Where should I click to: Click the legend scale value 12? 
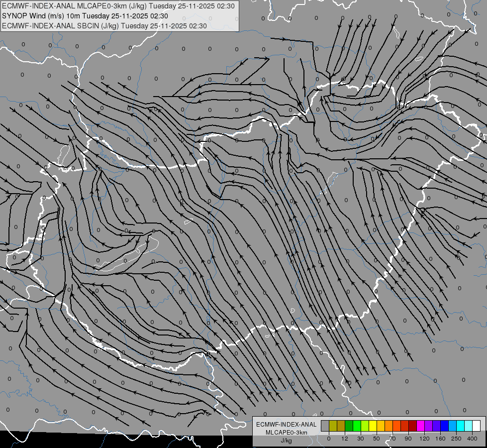coord(344,439)
